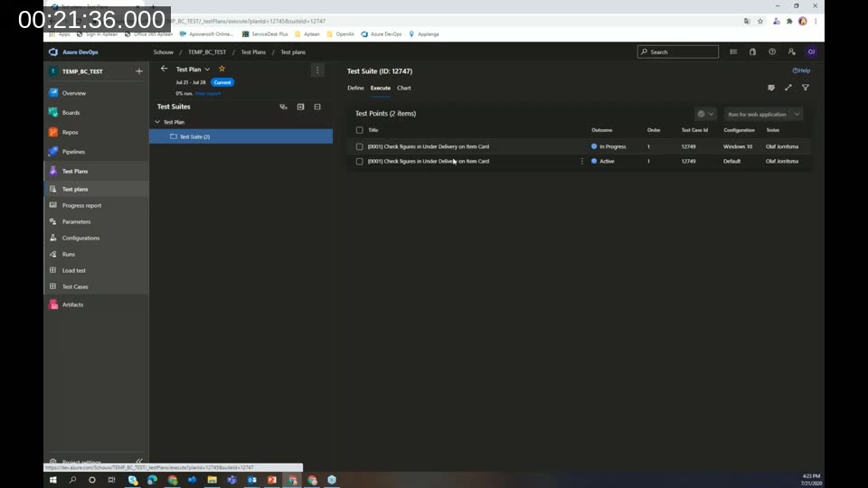Sort by the Outcome column header
The height and width of the screenshot is (488, 868).
602,130
